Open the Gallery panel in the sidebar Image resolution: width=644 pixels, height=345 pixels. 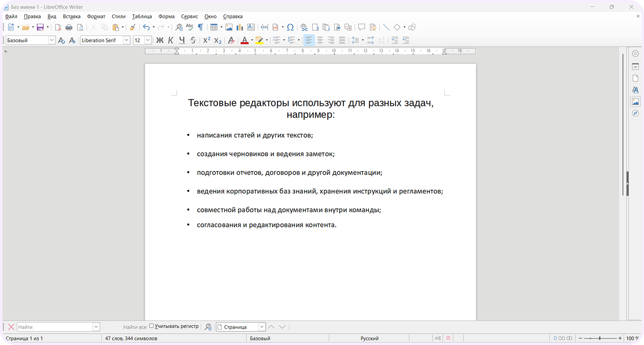click(x=635, y=101)
